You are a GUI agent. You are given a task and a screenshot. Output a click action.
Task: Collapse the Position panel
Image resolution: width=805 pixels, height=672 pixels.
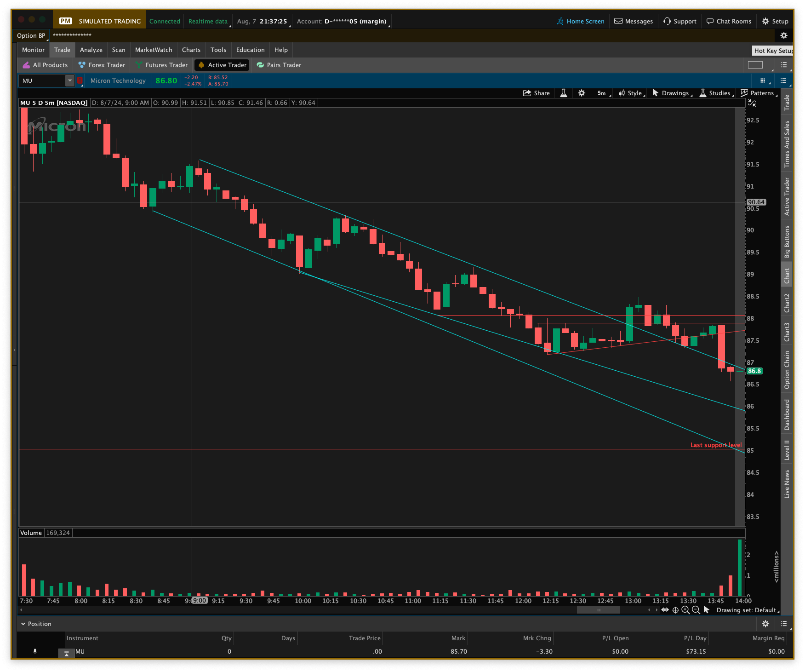point(24,624)
